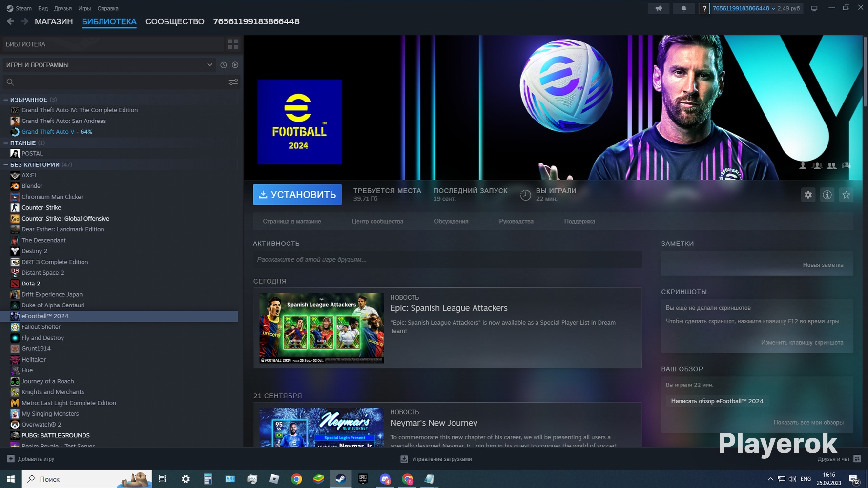Click the download manager icon

coord(404,459)
